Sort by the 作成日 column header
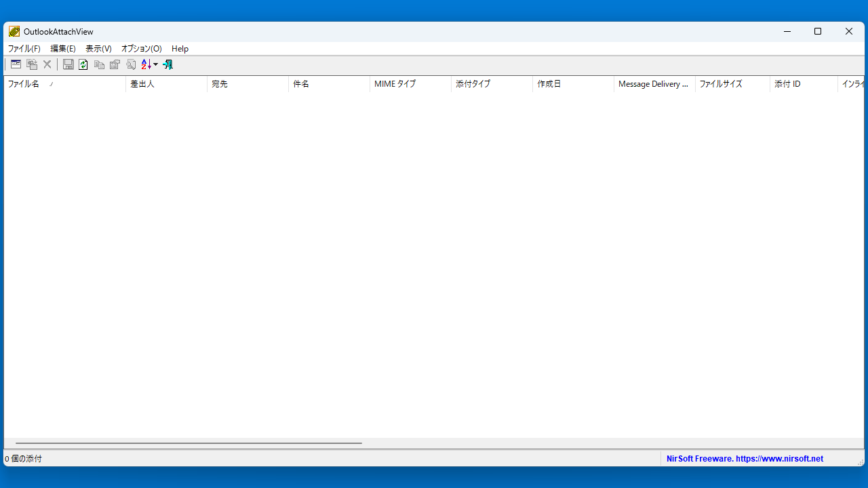868x488 pixels. point(574,84)
